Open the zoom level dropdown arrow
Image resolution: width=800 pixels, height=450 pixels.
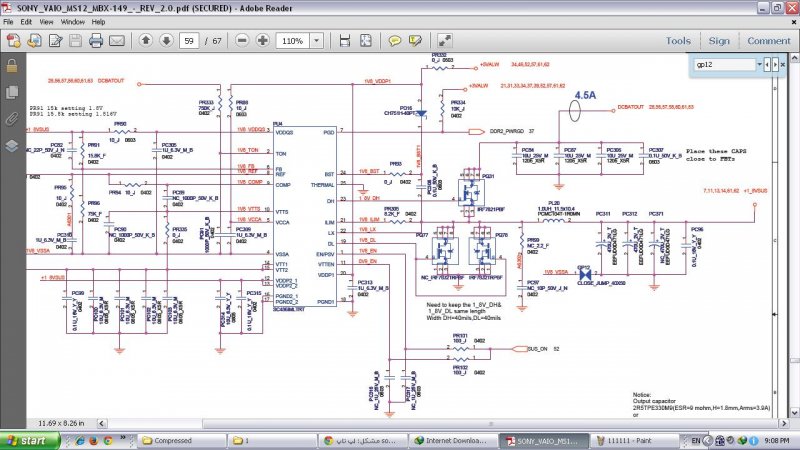coord(316,41)
